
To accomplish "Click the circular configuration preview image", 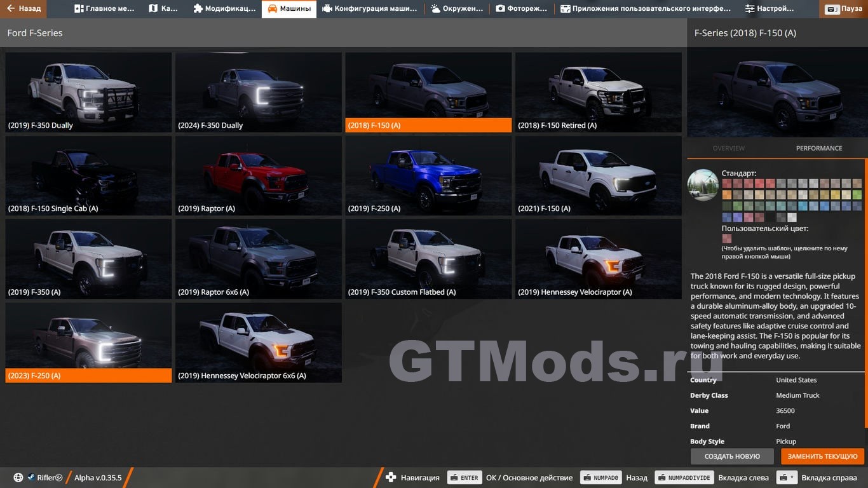I will click(703, 185).
